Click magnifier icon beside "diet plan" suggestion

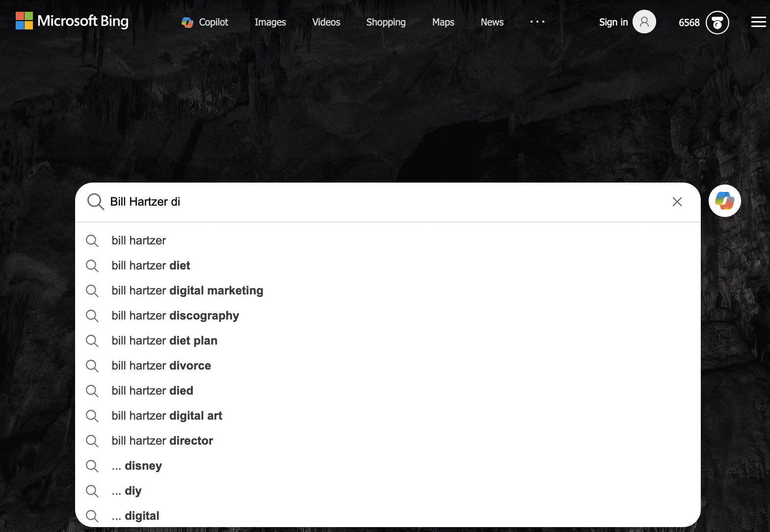click(x=92, y=341)
